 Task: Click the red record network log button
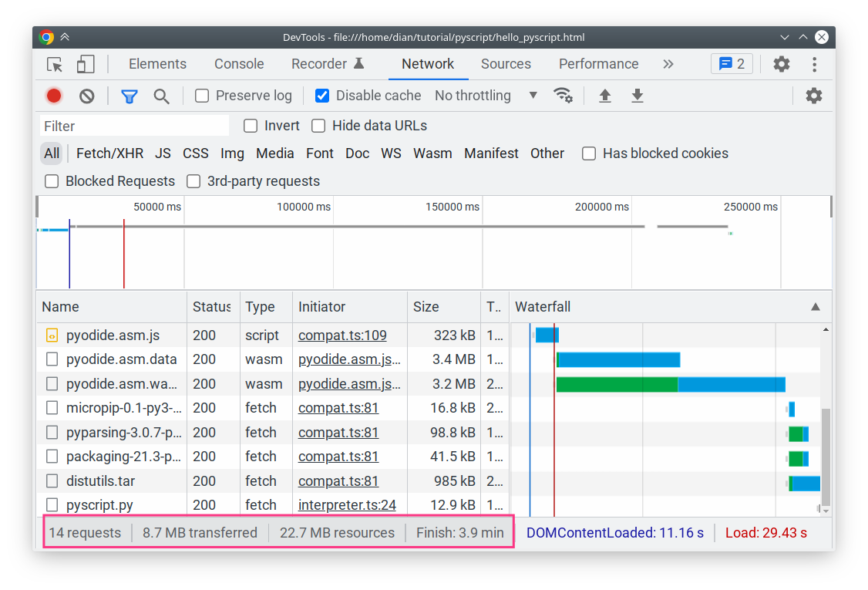[x=52, y=96]
